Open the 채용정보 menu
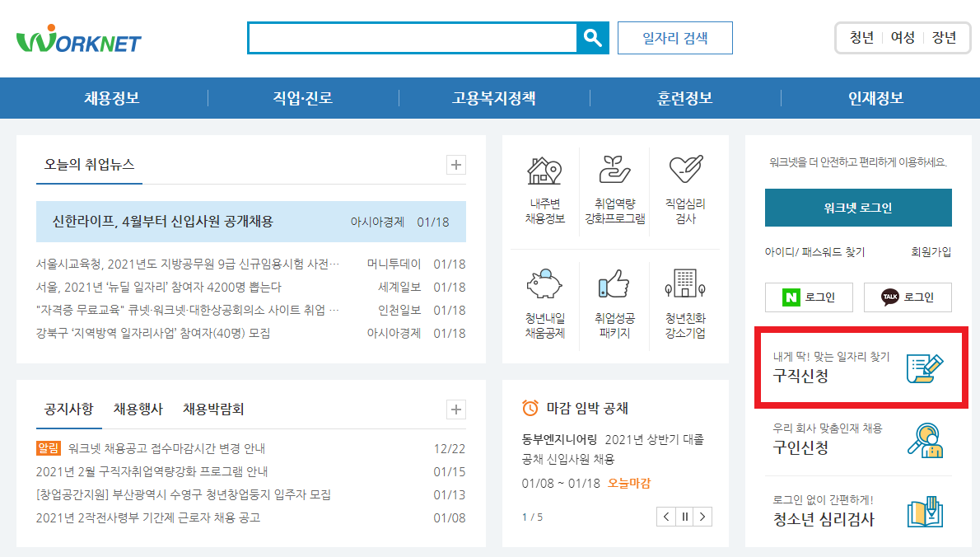 click(112, 98)
